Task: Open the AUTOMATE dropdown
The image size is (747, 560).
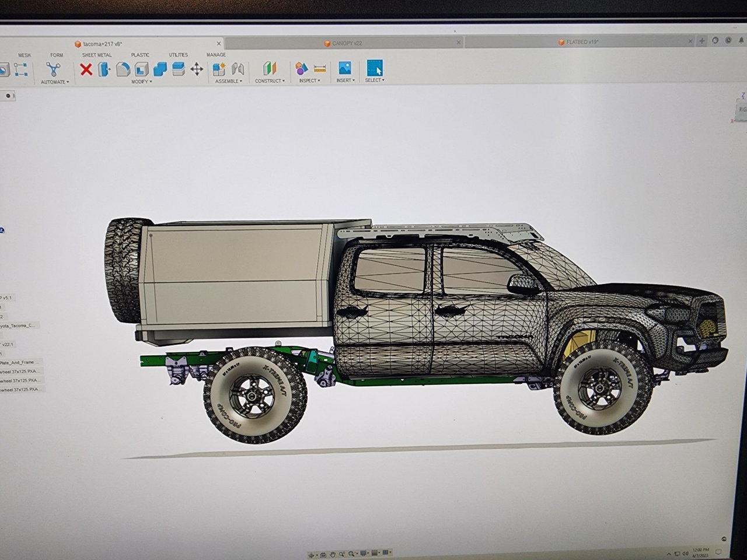Action: [55, 82]
